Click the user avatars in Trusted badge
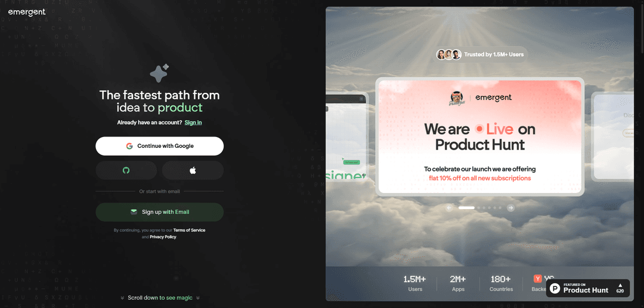This screenshot has width=644, height=308. pyautogui.click(x=448, y=54)
